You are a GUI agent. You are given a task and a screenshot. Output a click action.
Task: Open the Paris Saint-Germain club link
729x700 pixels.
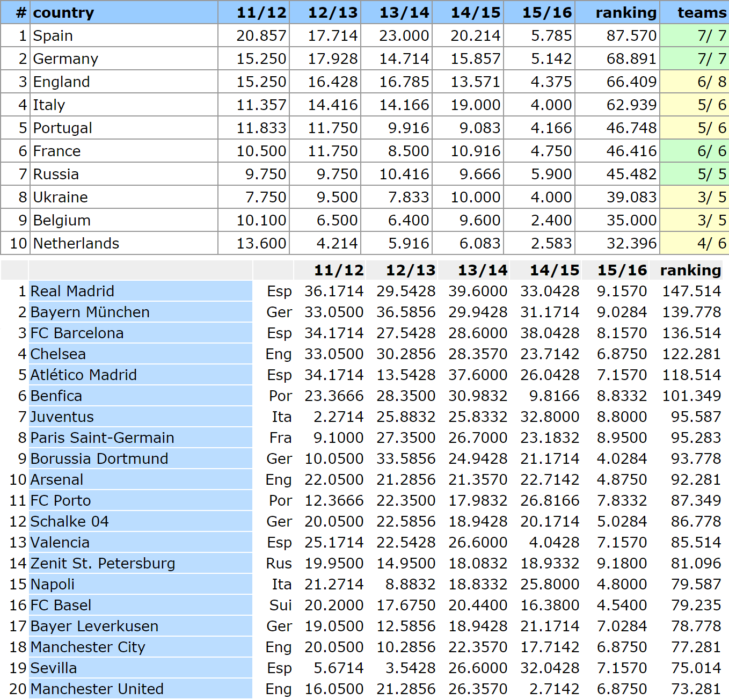[x=102, y=437]
